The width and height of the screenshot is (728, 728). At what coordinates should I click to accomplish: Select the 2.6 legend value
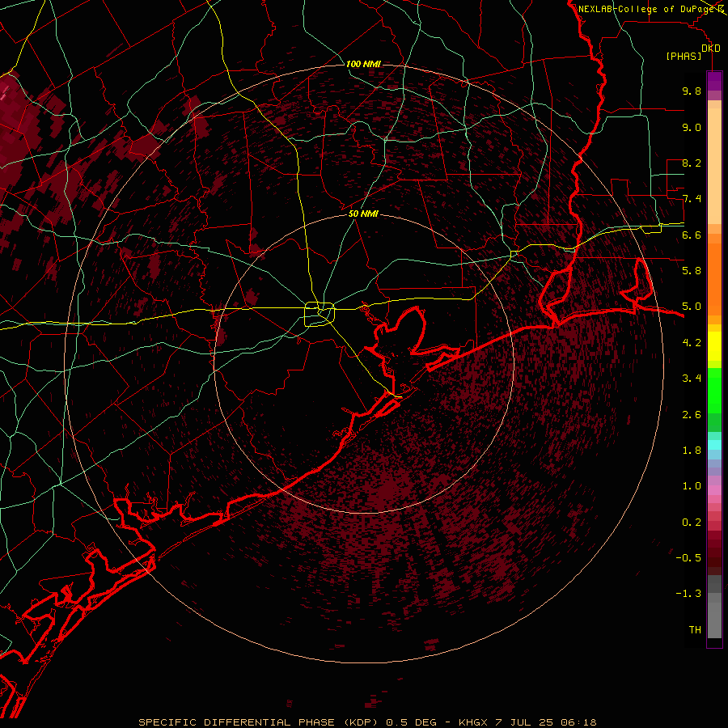(x=692, y=415)
